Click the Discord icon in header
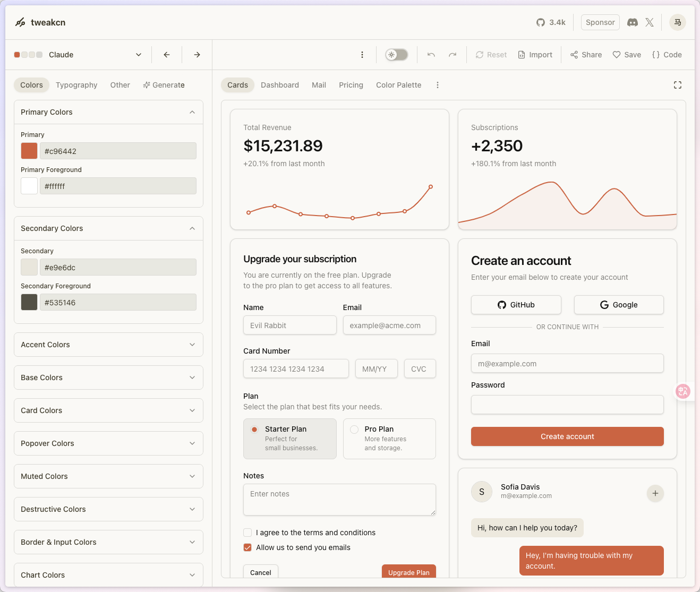Screen dimensions: 700x592 (x=632, y=22)
